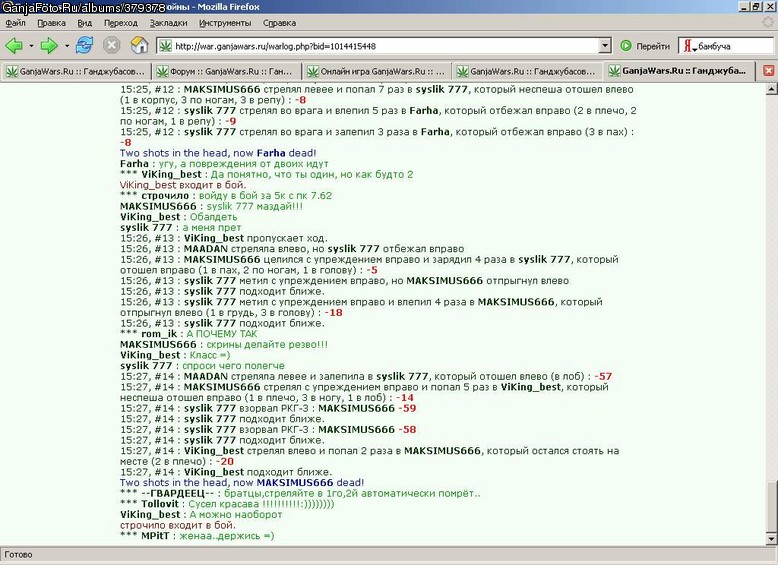Expand the address bar URL dropdown
This screenshot has height=565, width=778.
pos(605,46)
